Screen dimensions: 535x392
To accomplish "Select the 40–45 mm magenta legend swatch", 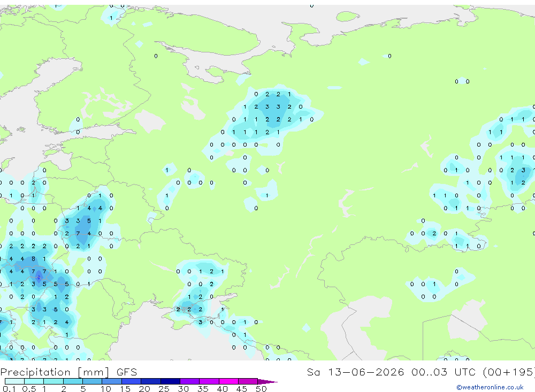I will pos(228,381).
